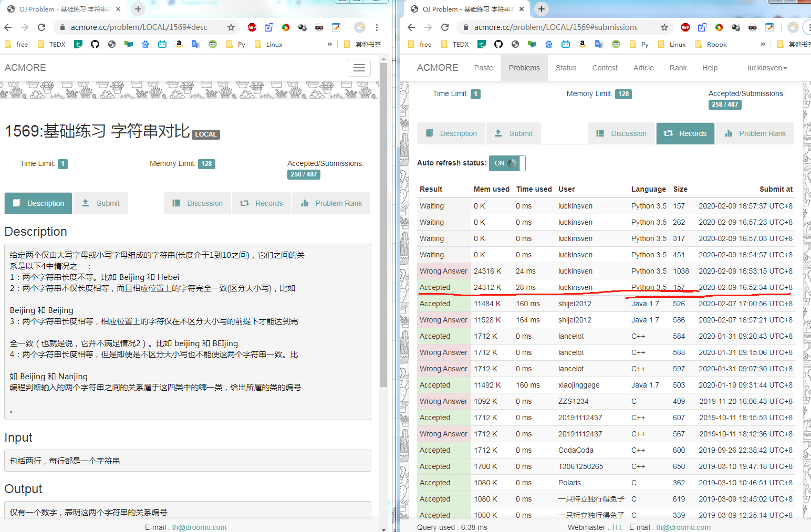Show hidden bookmarks in the #submissions window
This screenshot has width=811, height=532.
click(x=763, y=44)
